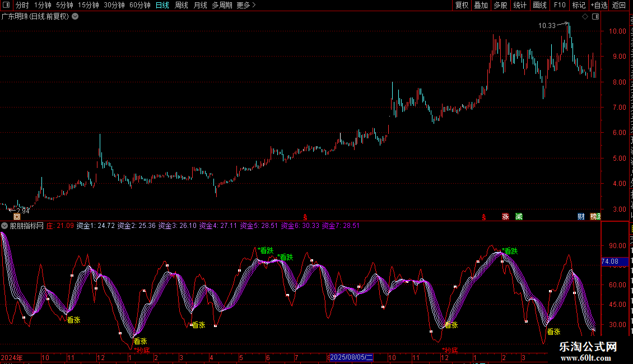Select the 60分钟 period tab

(139, 5)
